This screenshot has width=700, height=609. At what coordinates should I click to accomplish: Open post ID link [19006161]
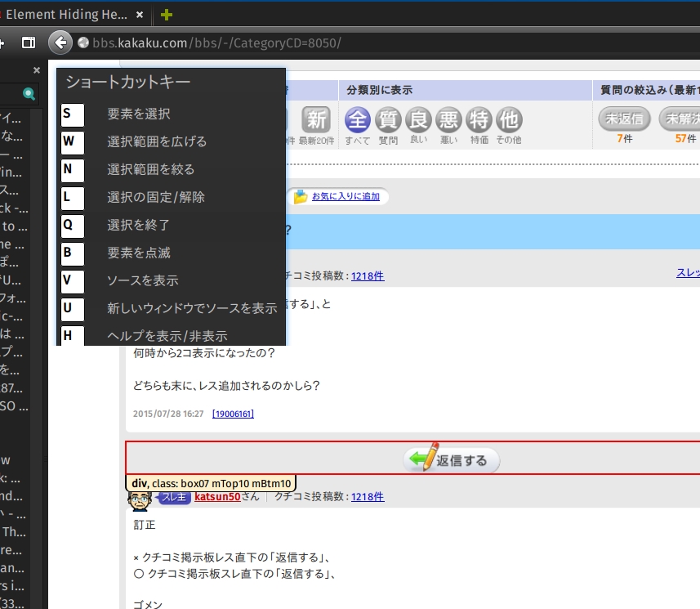tap(233, 414)
